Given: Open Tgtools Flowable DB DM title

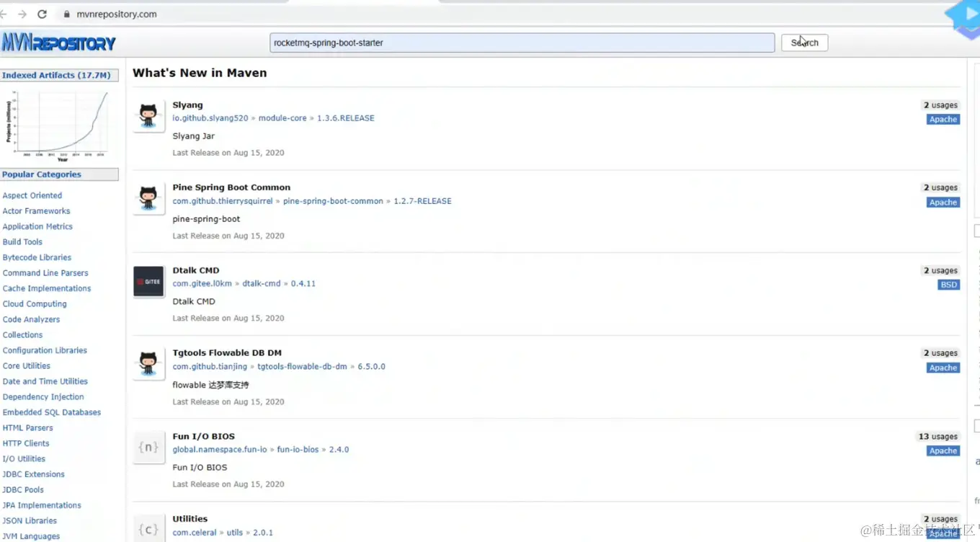Looking at the screenshot, I should 227,353.
